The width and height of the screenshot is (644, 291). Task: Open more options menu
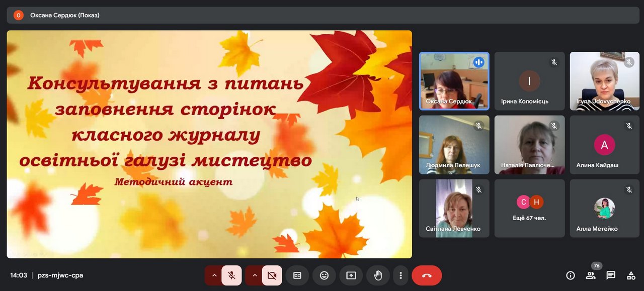(x=400, y=275)
